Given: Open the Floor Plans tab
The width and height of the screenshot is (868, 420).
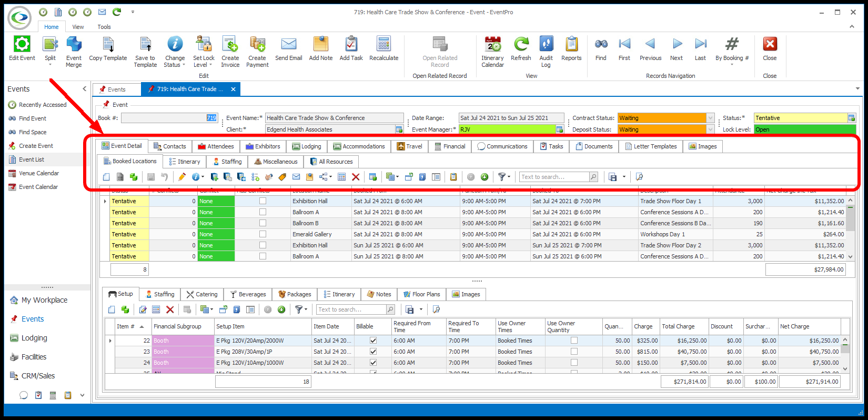Looking at the screenshot, I should pyautogui.click(x=422, y=294).
